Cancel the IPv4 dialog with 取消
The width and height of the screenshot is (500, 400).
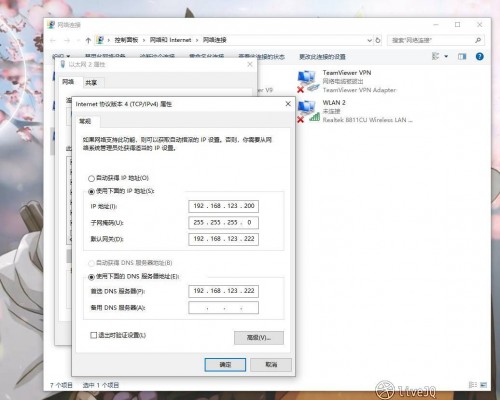pos(271,365)
